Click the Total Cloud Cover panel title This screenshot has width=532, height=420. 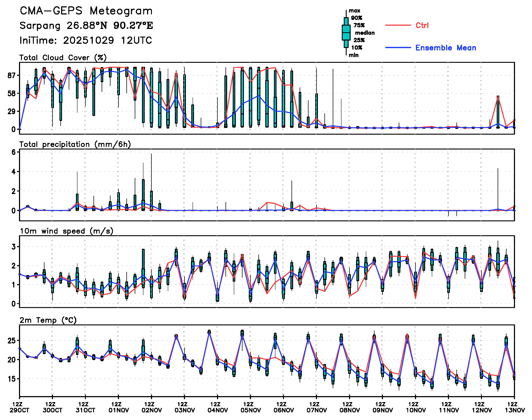click(63, 58)
